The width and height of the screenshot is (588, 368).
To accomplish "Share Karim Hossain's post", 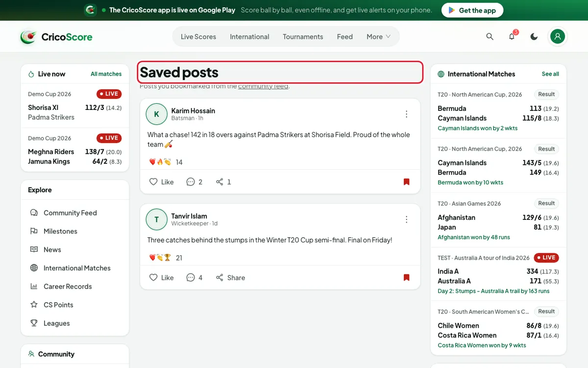I will [x=223, y=182].
